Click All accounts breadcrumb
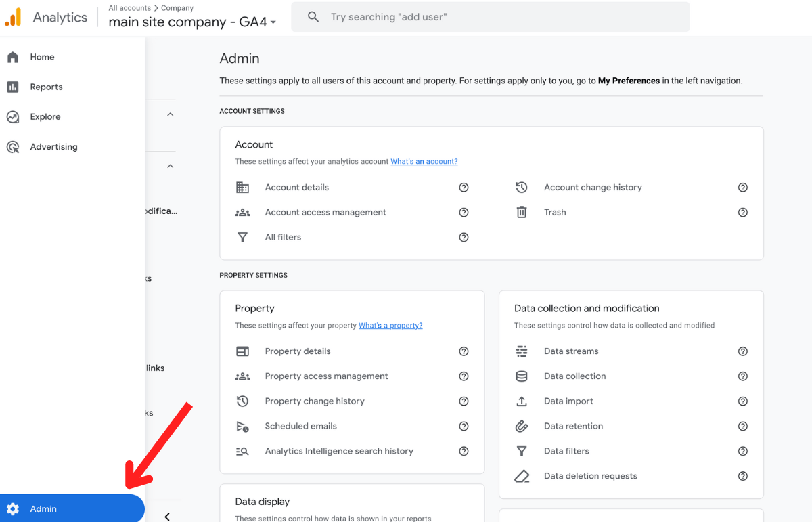 [129, 8]
